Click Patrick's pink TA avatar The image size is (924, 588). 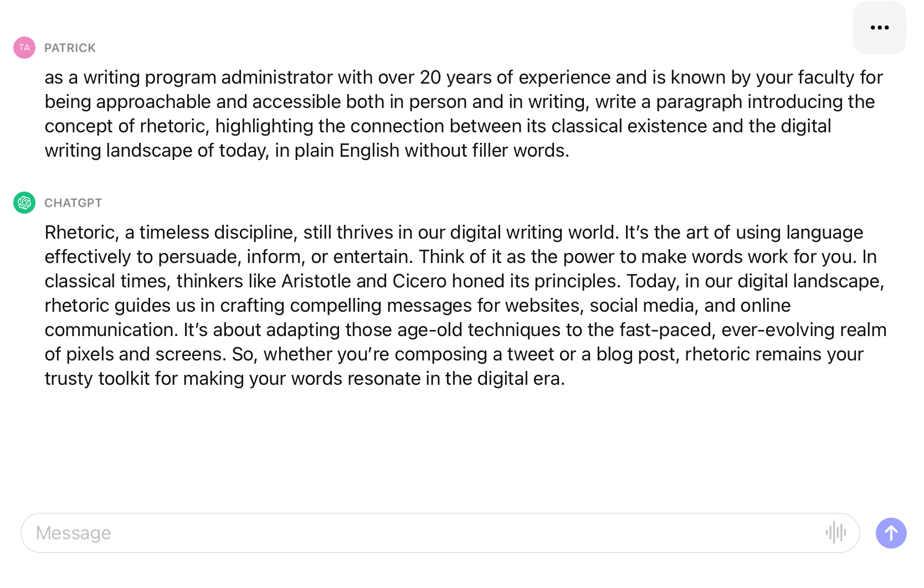[x=23, y=48]
